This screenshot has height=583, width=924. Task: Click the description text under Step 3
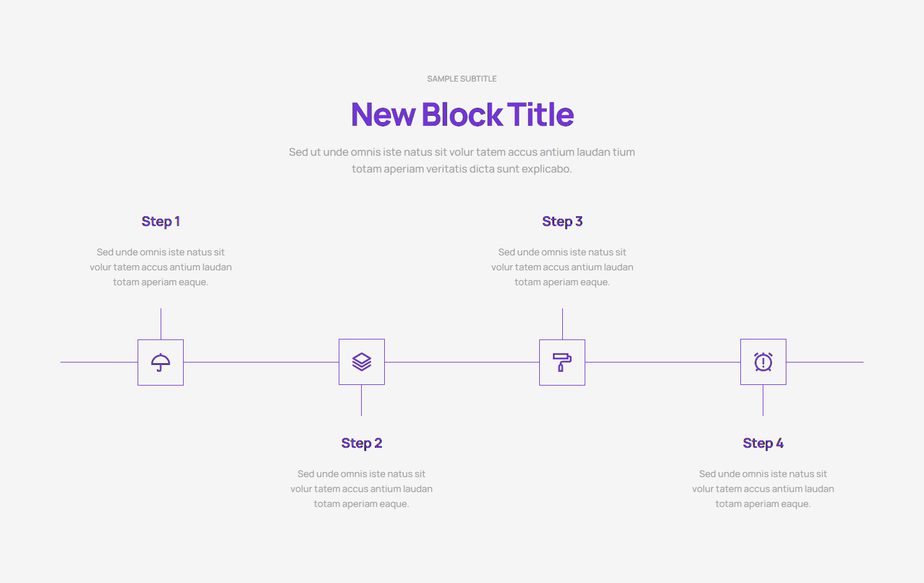coord(562,267)
